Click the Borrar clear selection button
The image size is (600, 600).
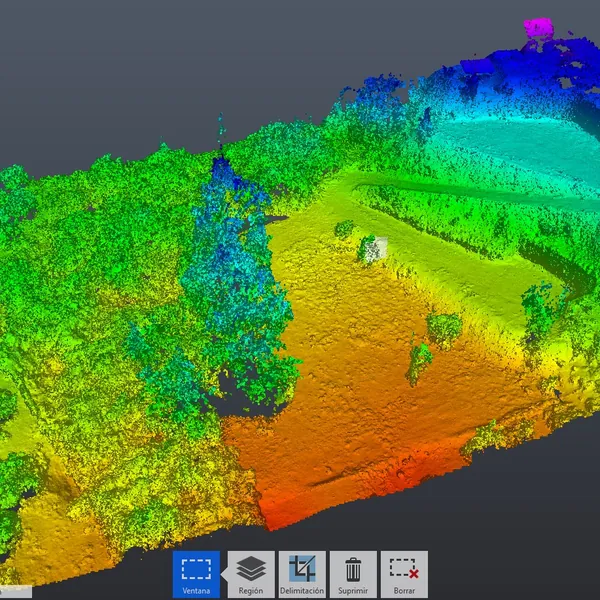tap(404, 574)
